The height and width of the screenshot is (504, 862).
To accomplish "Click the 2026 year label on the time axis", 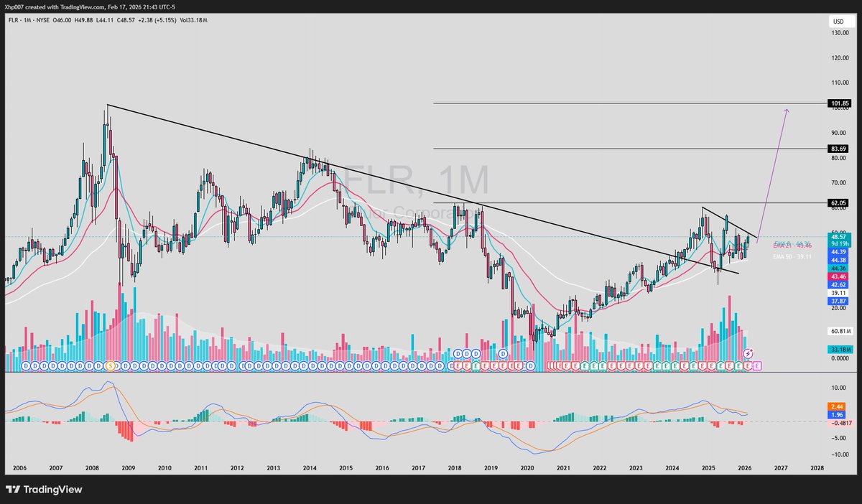I will pos(745,467).
